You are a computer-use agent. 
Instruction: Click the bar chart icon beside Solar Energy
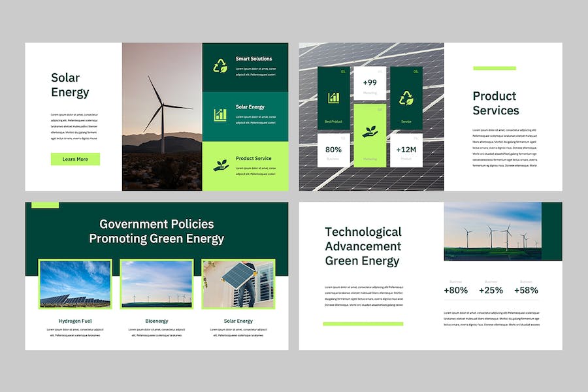pyautogui.click(x=220, y=114)
